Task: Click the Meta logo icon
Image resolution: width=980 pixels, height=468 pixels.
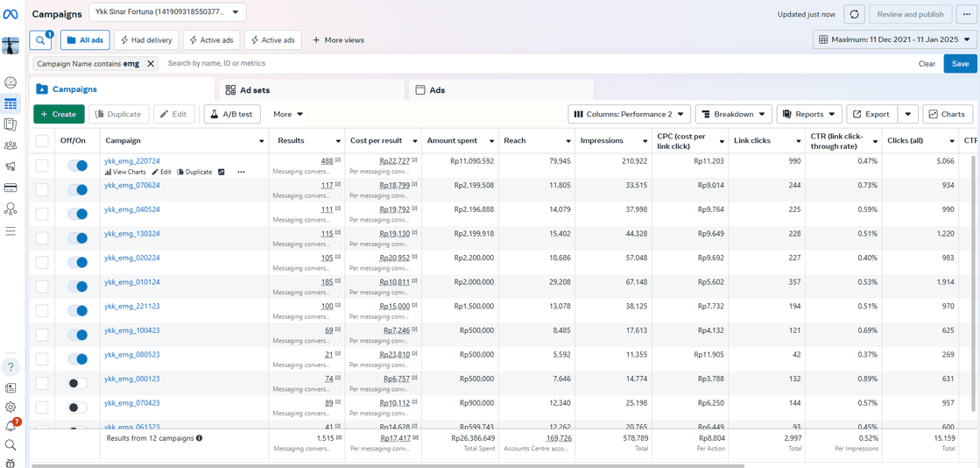Action: (10, 12)
